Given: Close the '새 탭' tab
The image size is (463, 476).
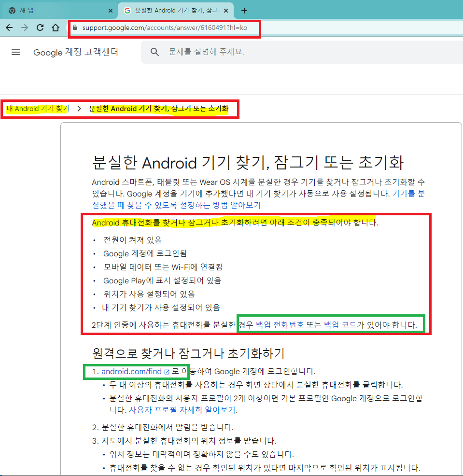Looking at the screenshot, I should pyautogui.click(x=111, y=11).
